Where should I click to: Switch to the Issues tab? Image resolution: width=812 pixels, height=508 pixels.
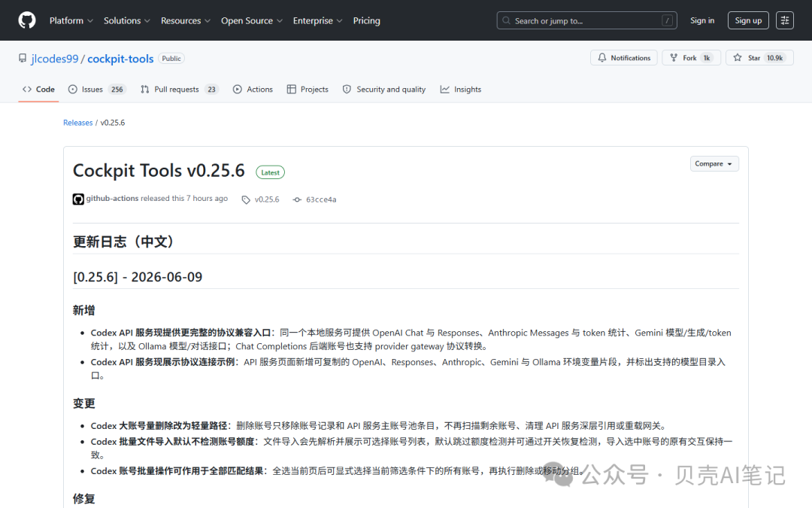click(x=97, y=89)
